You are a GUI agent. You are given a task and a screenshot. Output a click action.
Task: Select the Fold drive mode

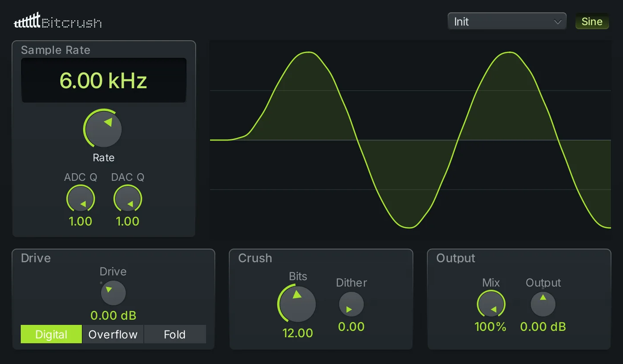click(x=175, y=334)
